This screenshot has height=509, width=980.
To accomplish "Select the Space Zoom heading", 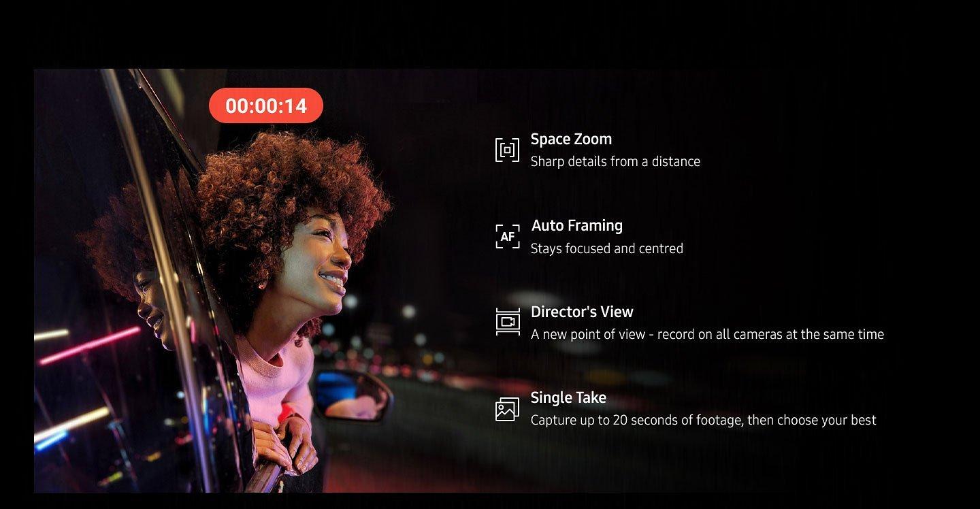I will point(571,139).
